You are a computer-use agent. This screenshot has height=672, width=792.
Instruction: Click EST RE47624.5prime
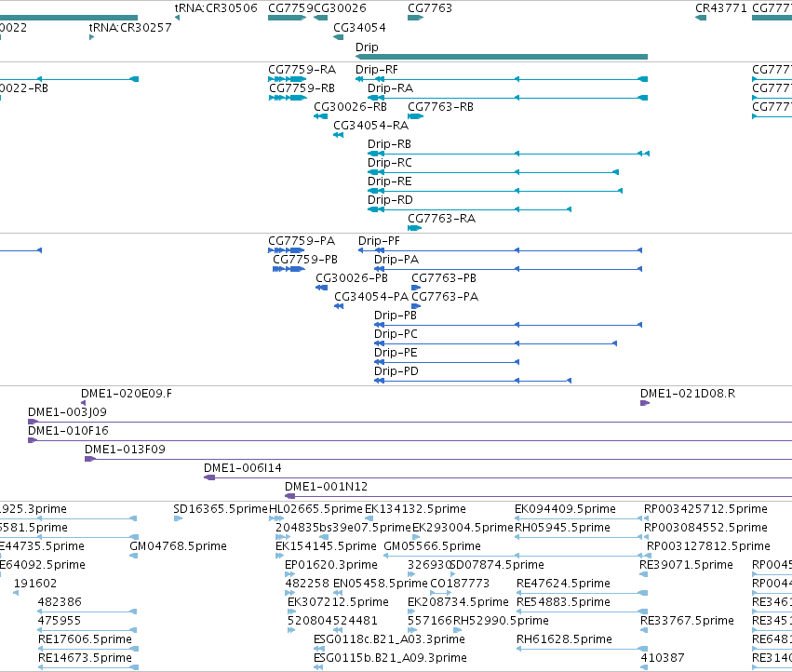564,583
